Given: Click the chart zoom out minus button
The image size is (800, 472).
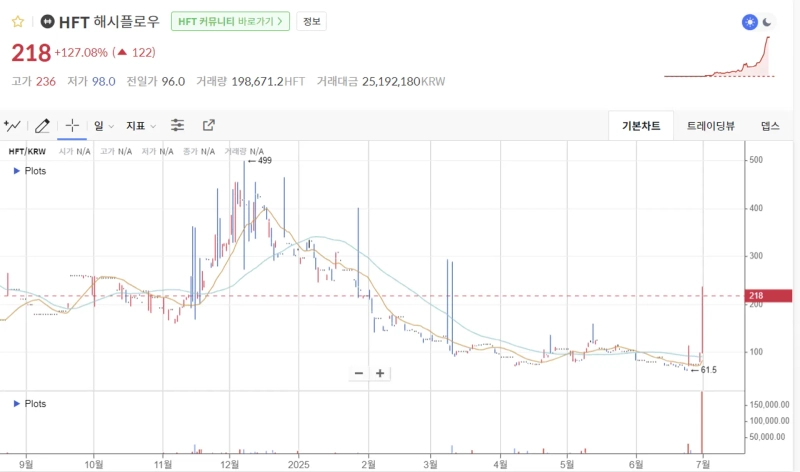Looking at the screenshot, I should 359,373.
